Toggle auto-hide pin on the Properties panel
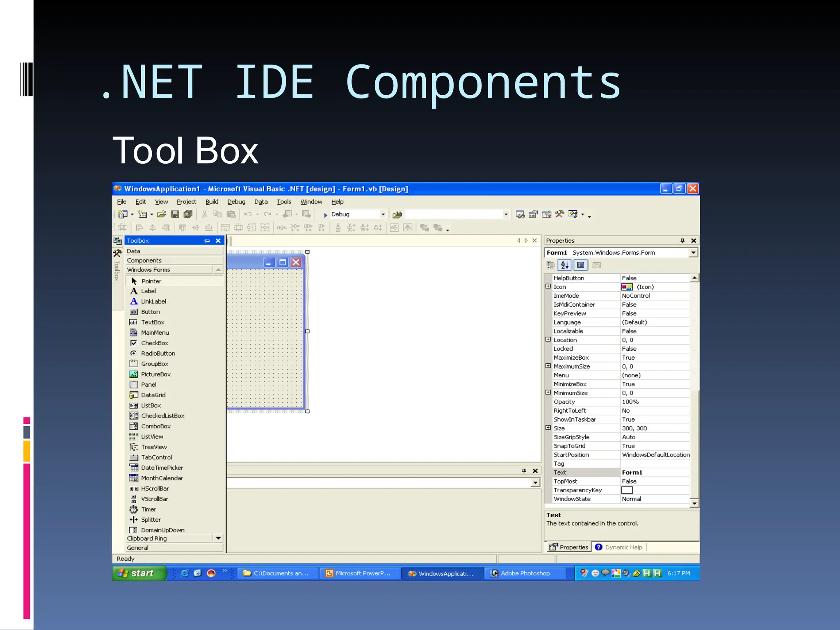Viewport: 840px width, 630px height. pos(682,241)
